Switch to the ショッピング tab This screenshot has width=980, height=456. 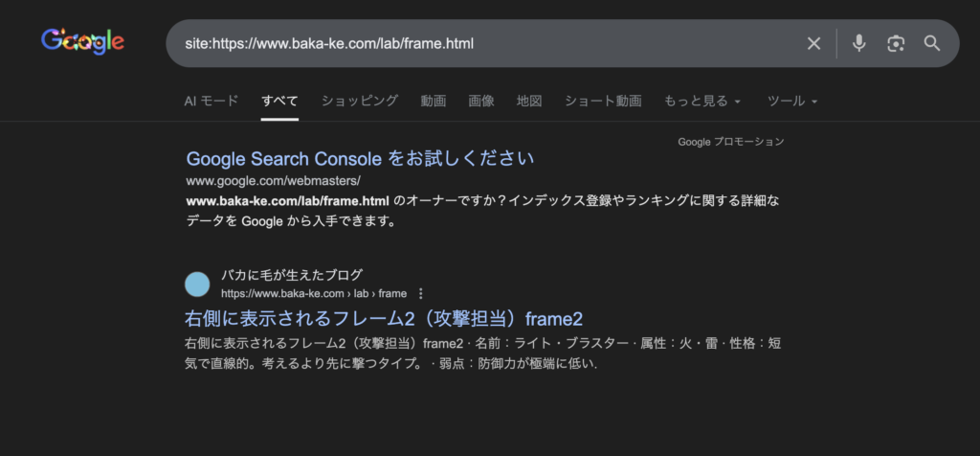coord(359,101)
